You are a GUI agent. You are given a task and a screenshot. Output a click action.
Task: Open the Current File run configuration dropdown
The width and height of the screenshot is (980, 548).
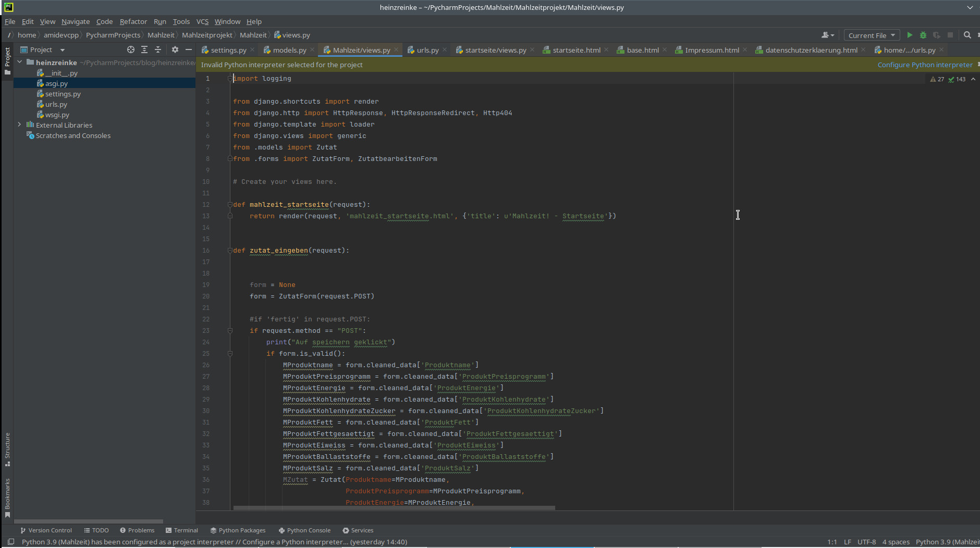point(872,35)
